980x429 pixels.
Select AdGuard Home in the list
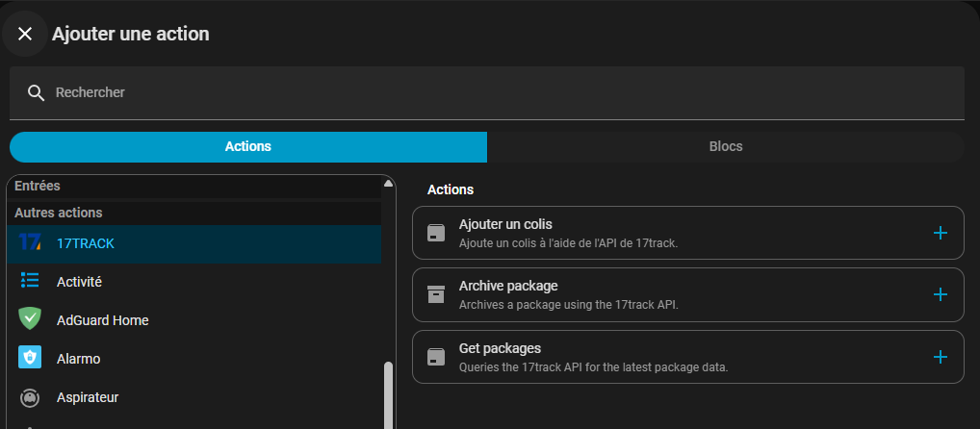[x=102, y=319]
